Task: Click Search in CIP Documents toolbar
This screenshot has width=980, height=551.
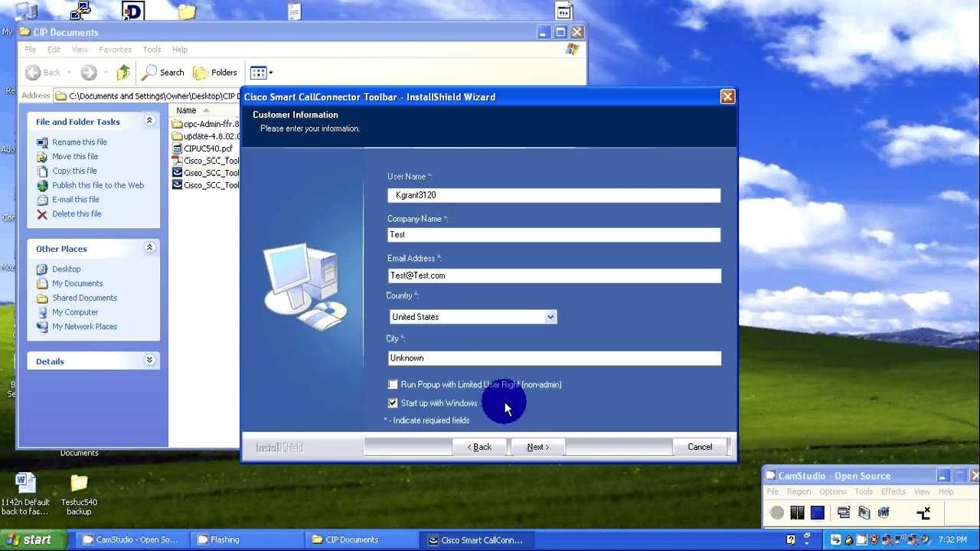Action: click(163, 73)
